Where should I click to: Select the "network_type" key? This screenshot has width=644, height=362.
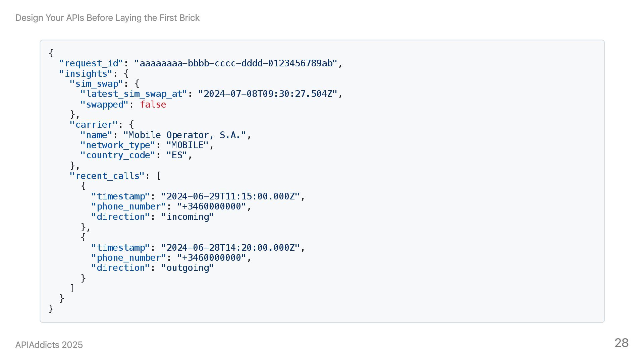point(118,145)
